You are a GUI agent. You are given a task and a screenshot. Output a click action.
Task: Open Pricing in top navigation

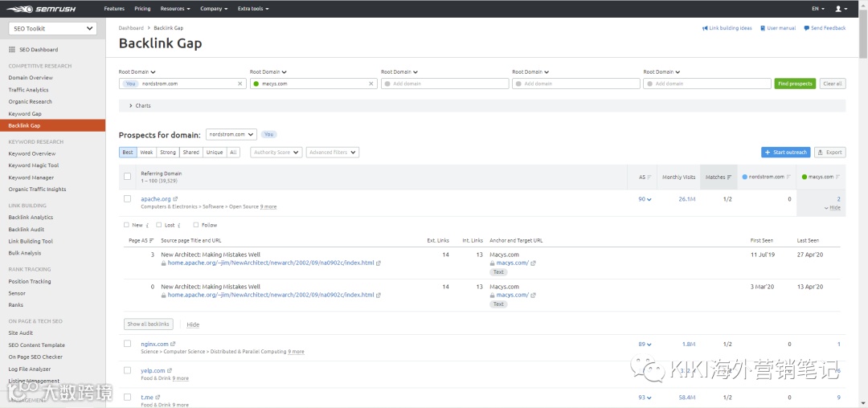(x=142, y=9)
